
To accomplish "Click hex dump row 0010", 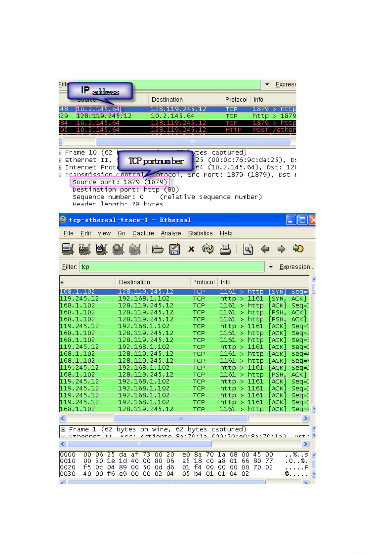I will coord(184,461).
